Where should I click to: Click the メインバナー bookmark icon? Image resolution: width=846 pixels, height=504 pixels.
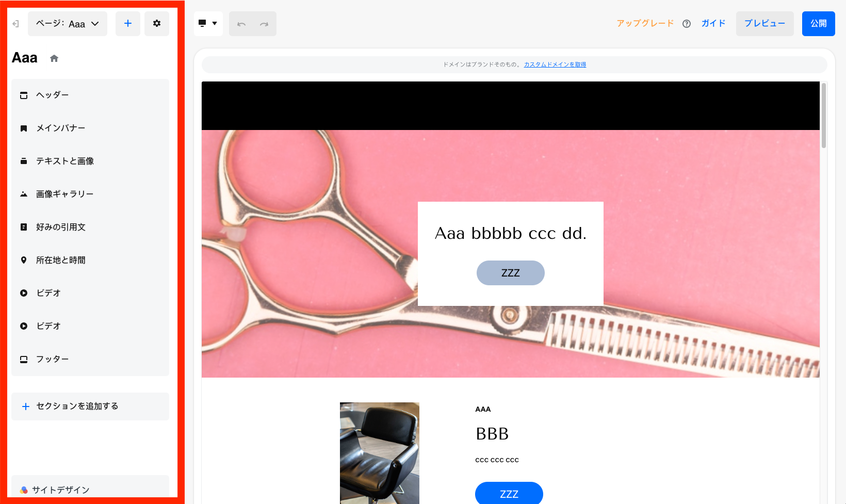tap(24, 128)
